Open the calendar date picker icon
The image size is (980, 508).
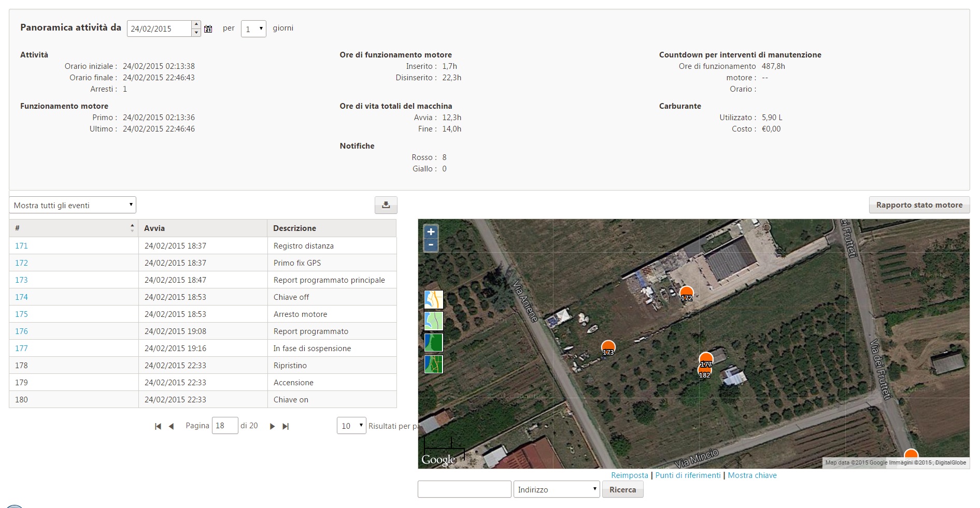[208, 29]
